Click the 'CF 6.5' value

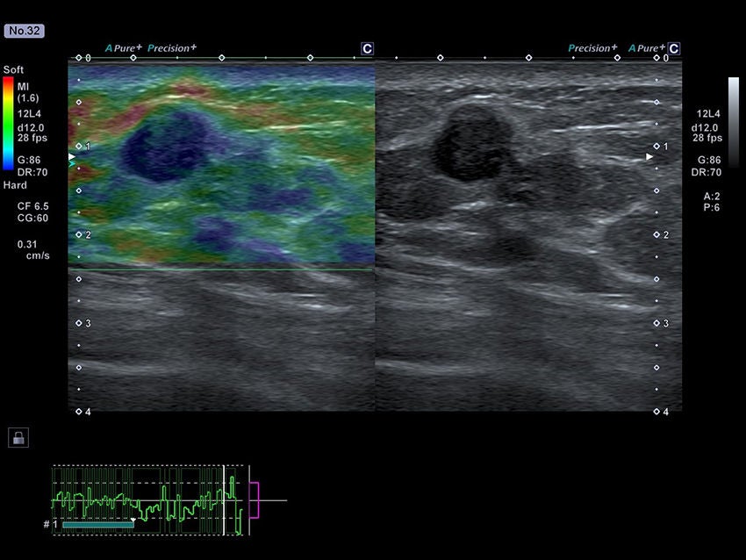pyautogui.click(x=32, y=206)
